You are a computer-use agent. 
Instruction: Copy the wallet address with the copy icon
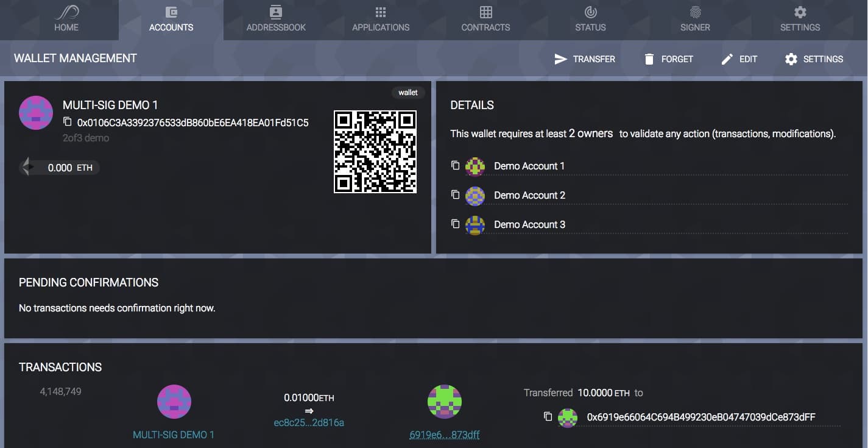(67, 123)
